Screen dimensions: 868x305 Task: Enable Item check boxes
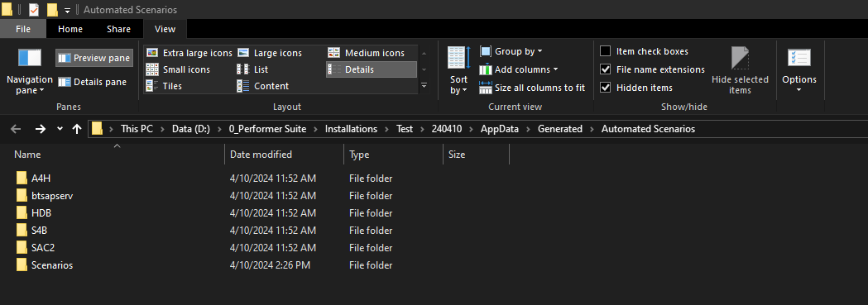[x=645, y=51]
